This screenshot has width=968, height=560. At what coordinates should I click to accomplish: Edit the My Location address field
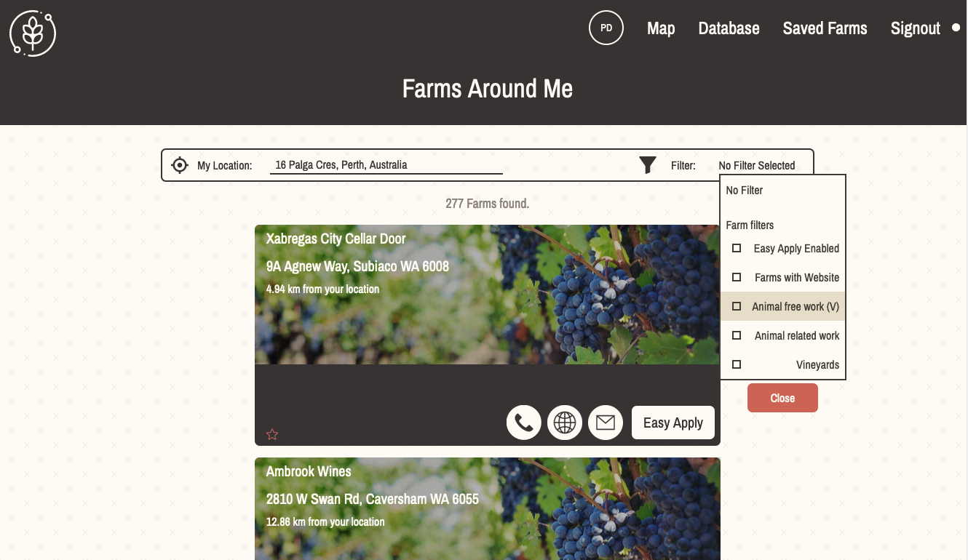coord(386,165)
